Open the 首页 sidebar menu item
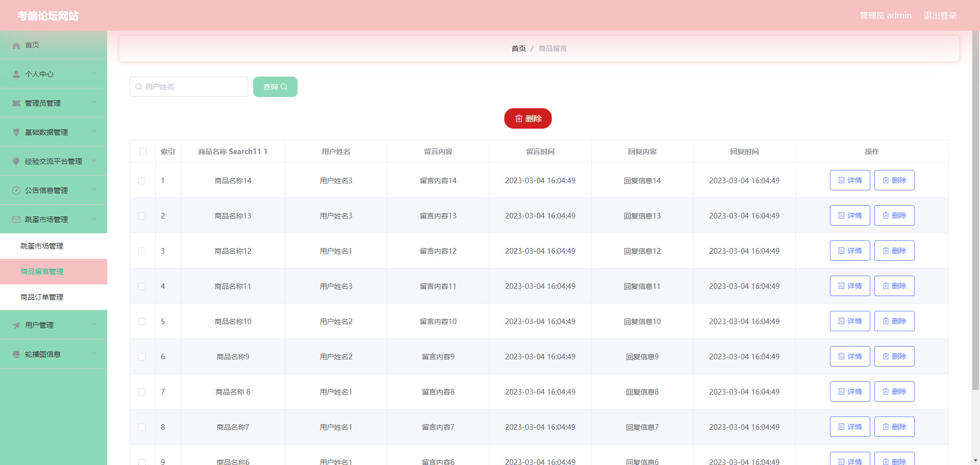980x465 pixels. click(54, 45)
